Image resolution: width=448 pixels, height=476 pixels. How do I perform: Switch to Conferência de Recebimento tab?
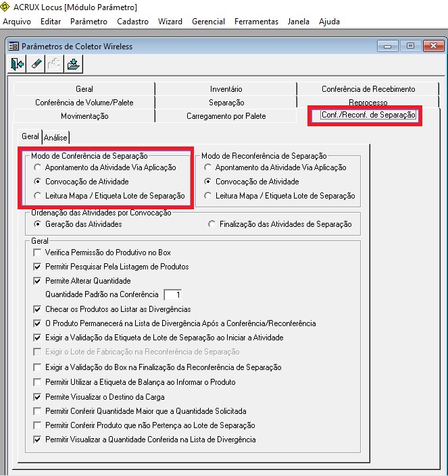[x=368, y=89]
